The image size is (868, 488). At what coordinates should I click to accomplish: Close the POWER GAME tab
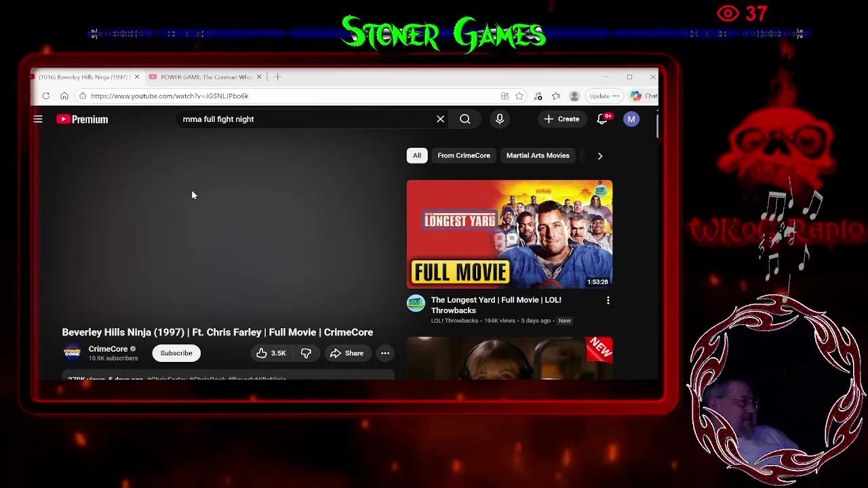(258, 77)
